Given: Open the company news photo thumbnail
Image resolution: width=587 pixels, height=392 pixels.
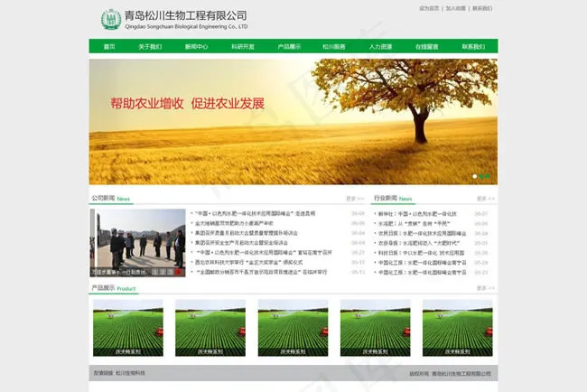Looking at the screenshot, I should (x=137, y=242).
